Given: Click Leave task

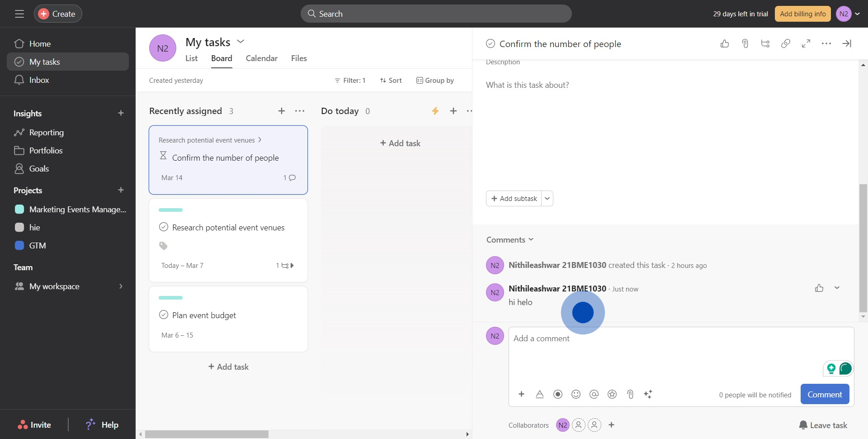Looking at the screenshot, I should pyautogui.click(x=823, y=425).
